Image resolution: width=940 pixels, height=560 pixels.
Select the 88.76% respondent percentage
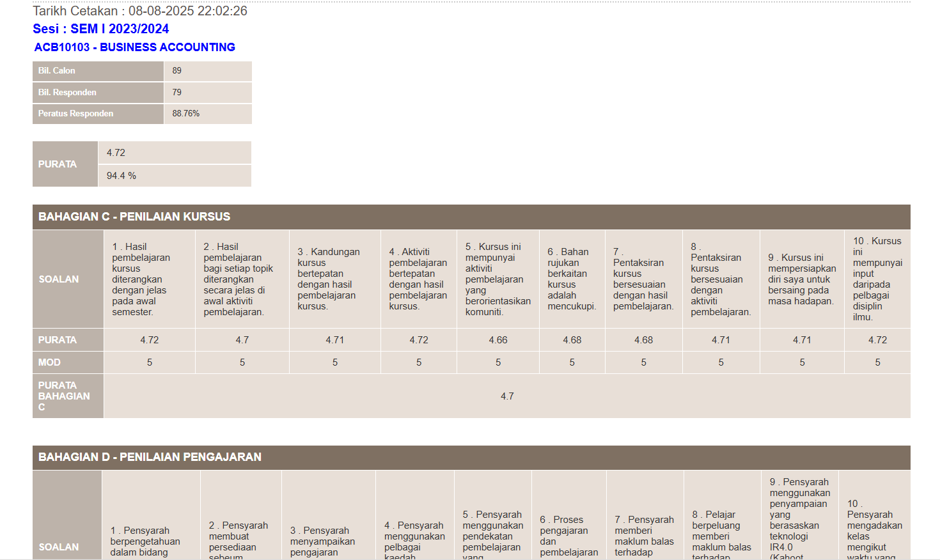[186, 114]
